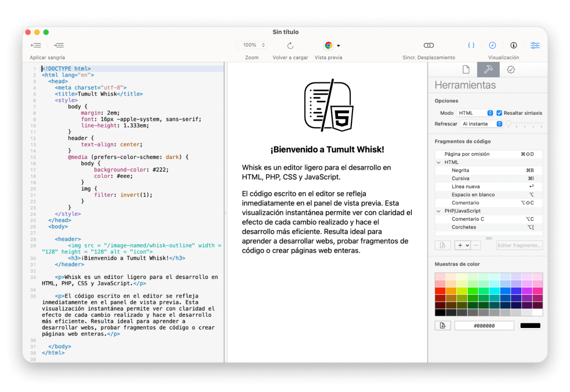This screenshot has height=392, width=570.
Task: Switch to the validation badge tab
Action: pos(511,69)
